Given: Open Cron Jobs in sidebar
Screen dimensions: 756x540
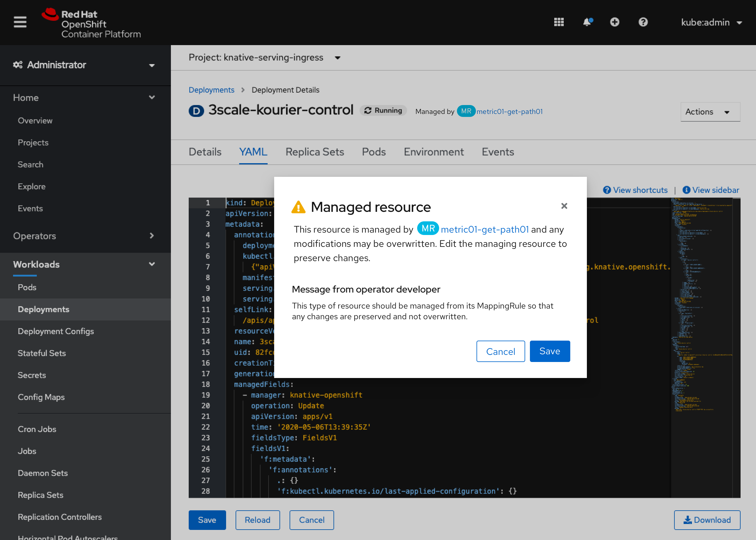Looking at the screenshot, I should pos(37,429).
